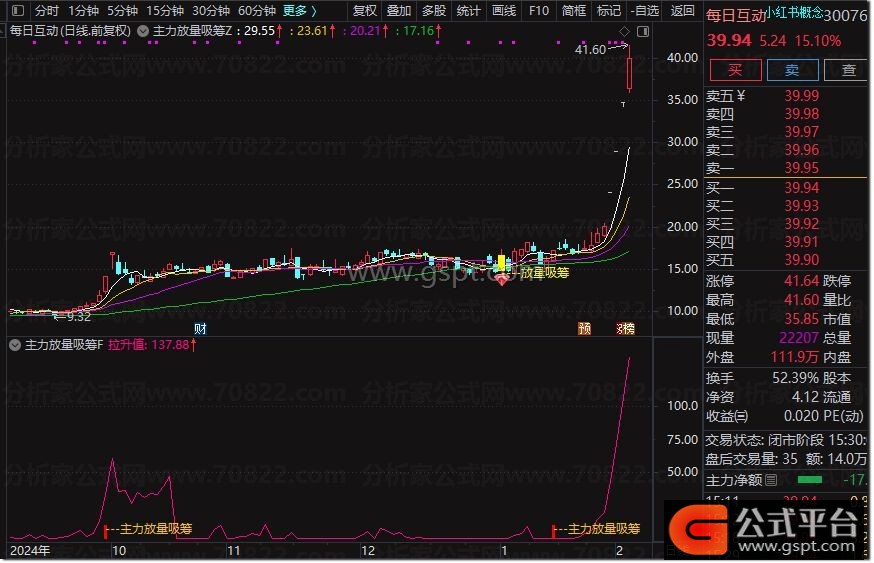
Task: Click the 小红书概念 concept tag
Action: click(794, 12)
